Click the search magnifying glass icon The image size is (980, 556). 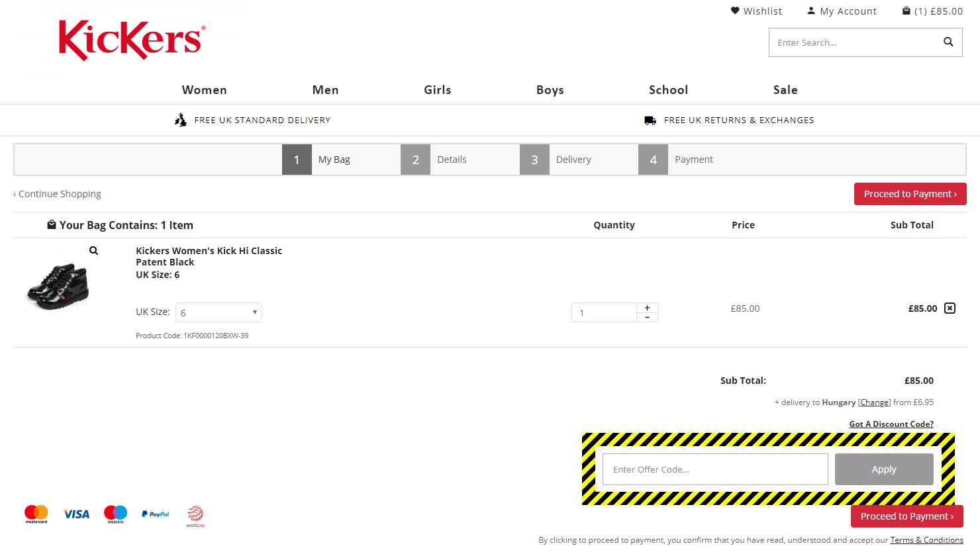point(948,42)
